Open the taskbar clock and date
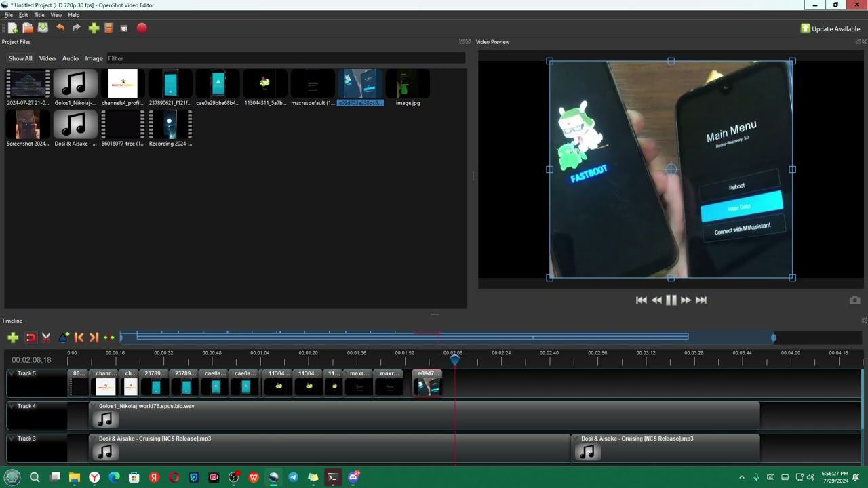The height and width of the screenshot is (488, 868). pos(834,477)
